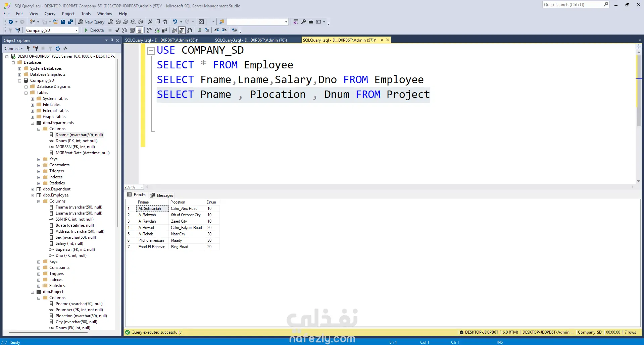Click the Properties wrench icon
The image size is (644, 345).
click(x=303, y=22)
